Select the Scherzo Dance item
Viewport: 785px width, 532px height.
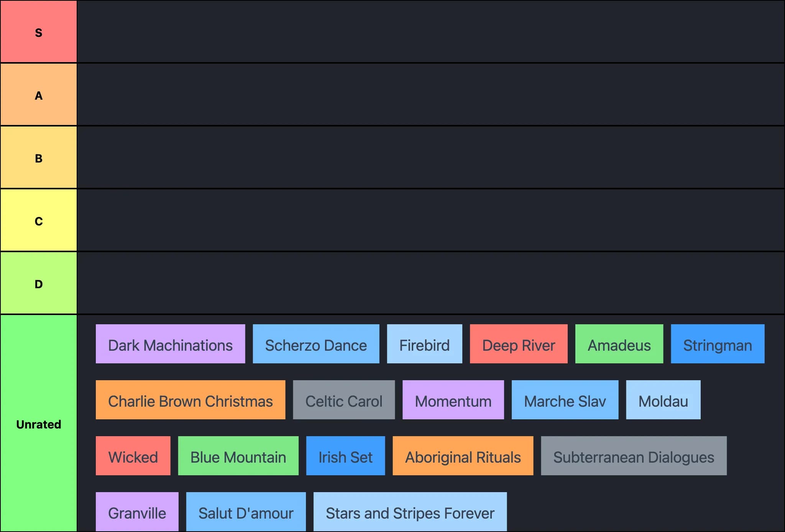(316, 344)
